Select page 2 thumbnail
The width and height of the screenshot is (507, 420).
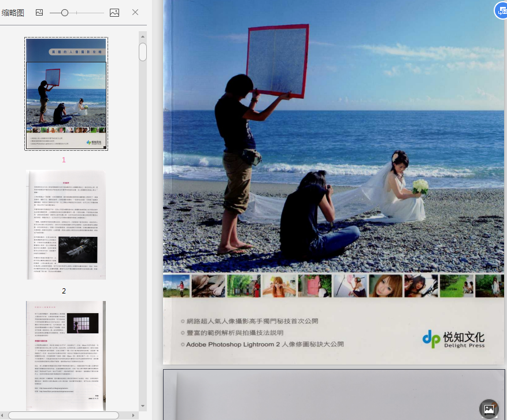point(66,225)
